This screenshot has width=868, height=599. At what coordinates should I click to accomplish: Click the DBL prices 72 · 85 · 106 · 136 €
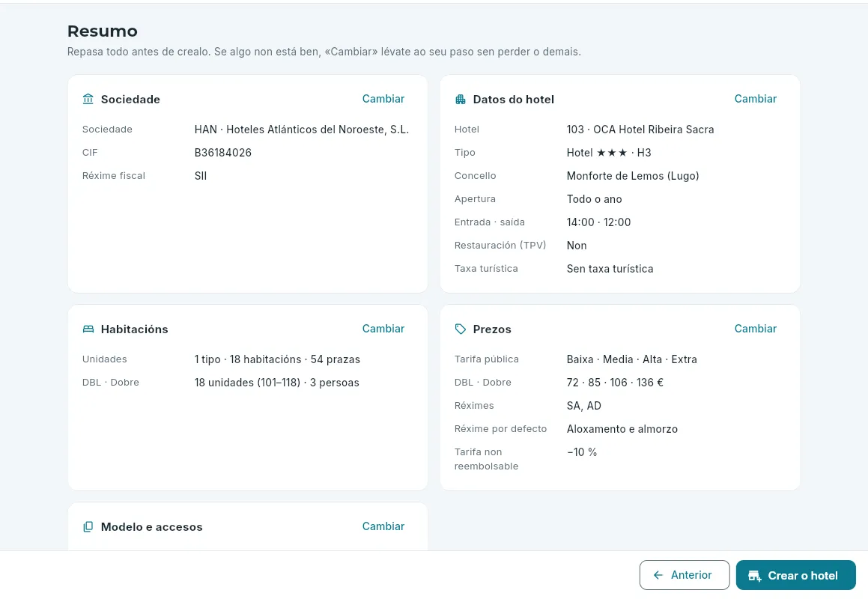(x=614, y=383)
